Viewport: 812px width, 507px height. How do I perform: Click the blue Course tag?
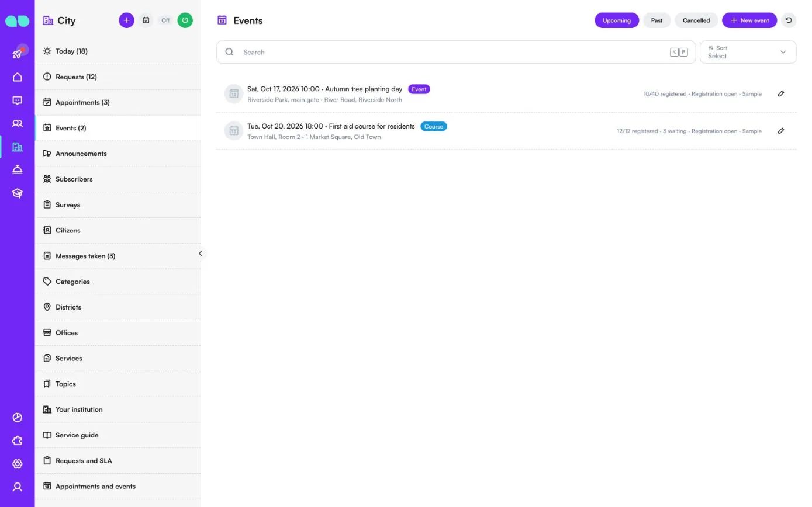434,126
